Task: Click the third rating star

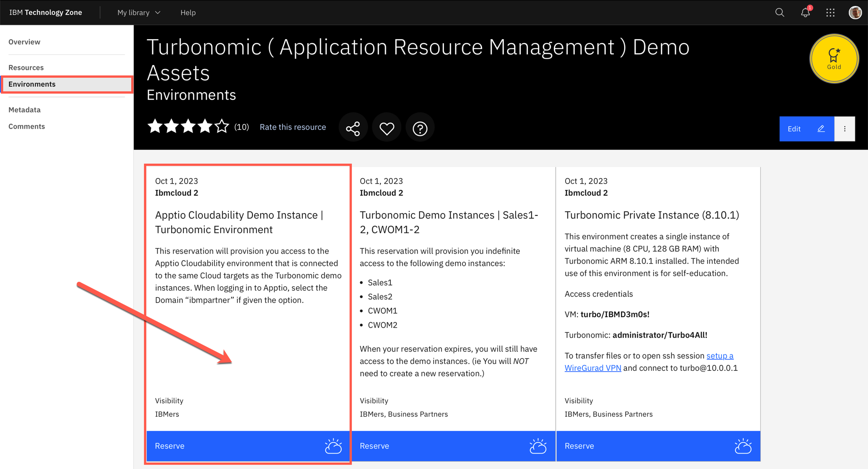Action: pos(188,126)
